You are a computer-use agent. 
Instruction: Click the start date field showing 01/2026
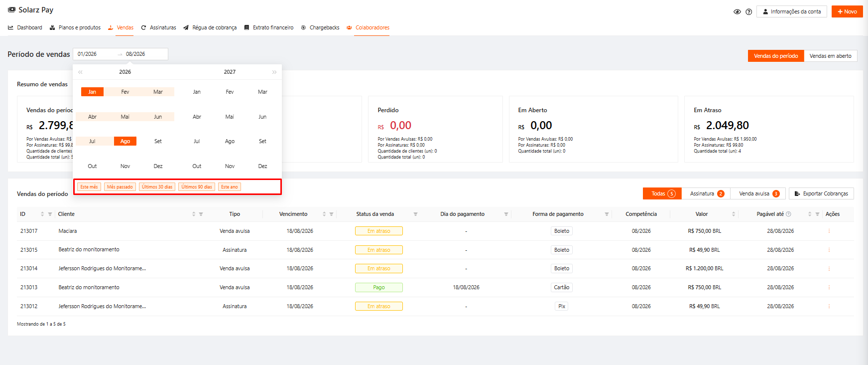(95, 54)
